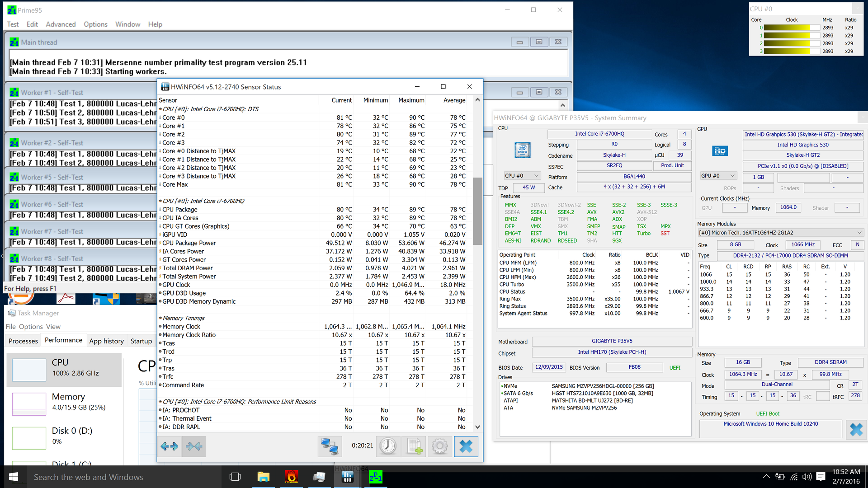Click the taskbar clock 10:52 AM
This screenshot has width=868, height=488.
846,472
